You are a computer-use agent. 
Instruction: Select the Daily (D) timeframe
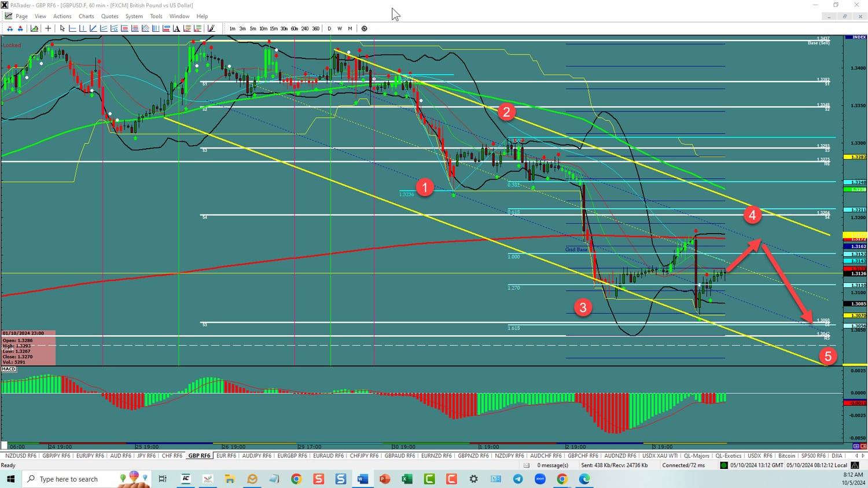coord(329,28)
